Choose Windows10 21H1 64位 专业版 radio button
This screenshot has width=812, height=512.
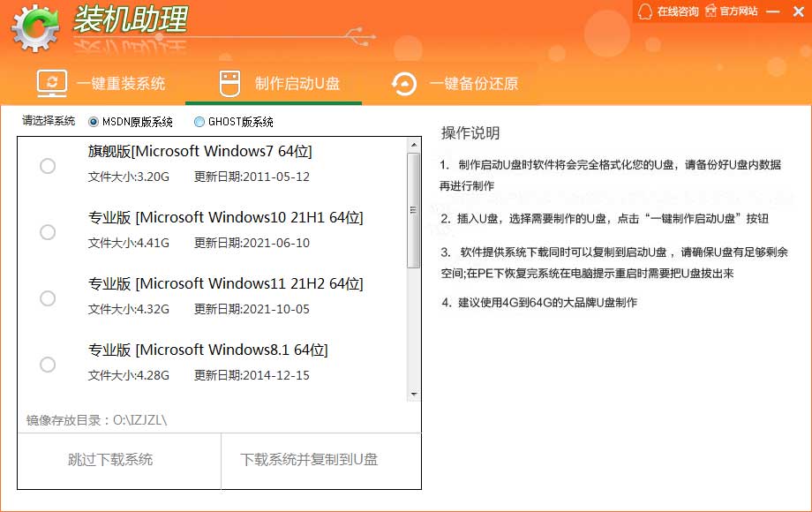point(48,232)
